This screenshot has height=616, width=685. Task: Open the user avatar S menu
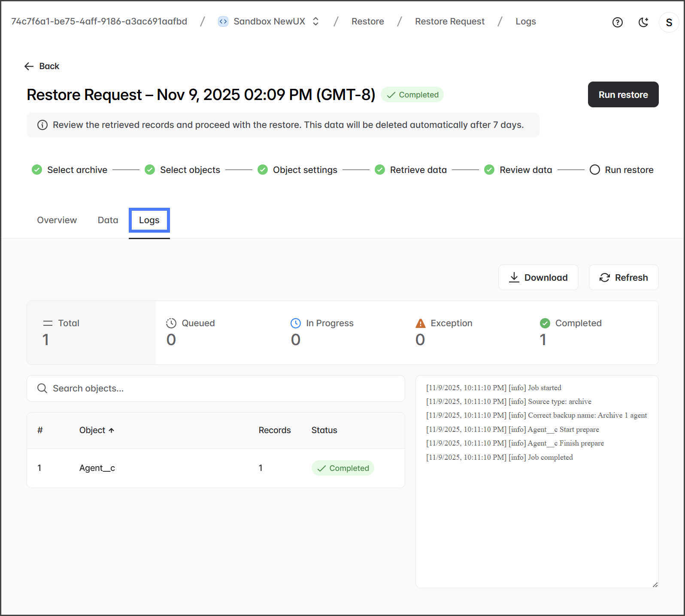point(669,22)
